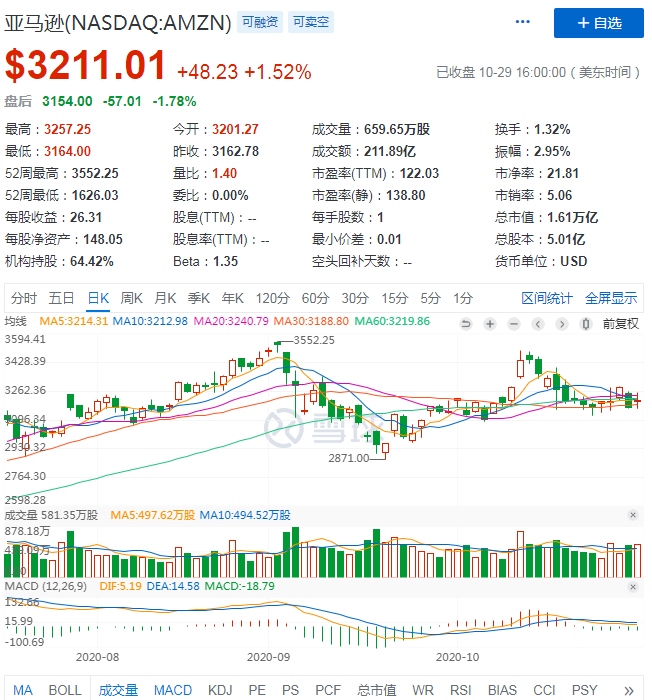Click the 亚马逊(NASDAQ:AMZN) title

coord(118,23)
